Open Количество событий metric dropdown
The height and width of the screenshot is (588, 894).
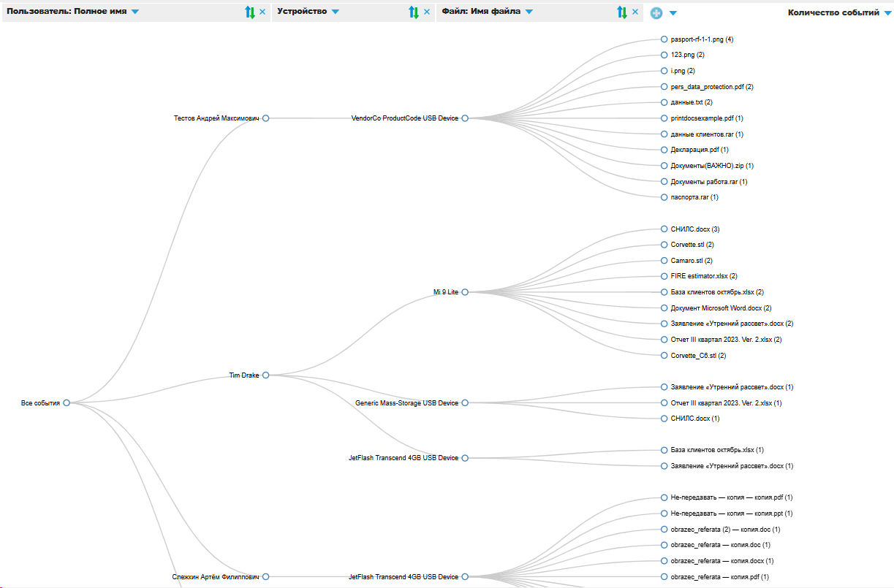pyautogui.click(x=887, y=12)
